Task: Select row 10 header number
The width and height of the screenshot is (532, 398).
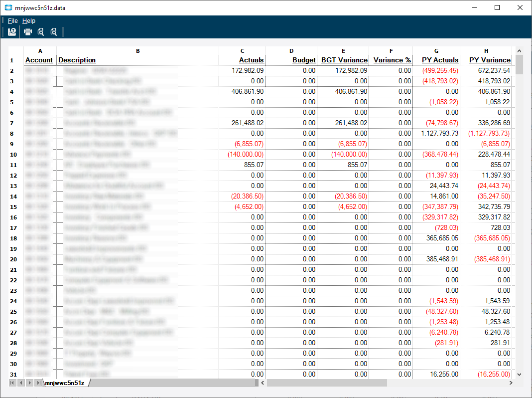Action: (x=13, y=155)
